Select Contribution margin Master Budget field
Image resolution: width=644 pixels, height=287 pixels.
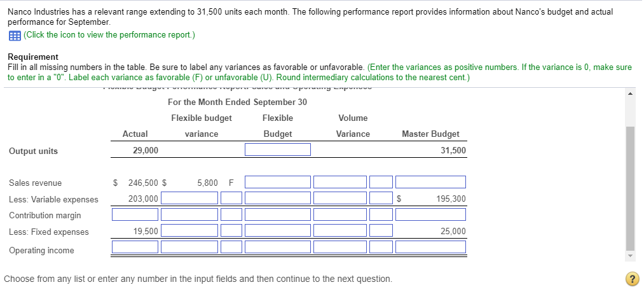pyautogui.click(x=430, y=214)
